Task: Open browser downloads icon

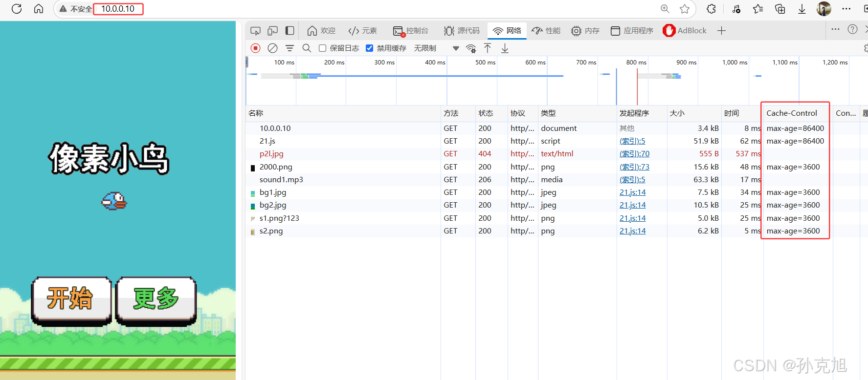Action: click(x=802, y=9)
